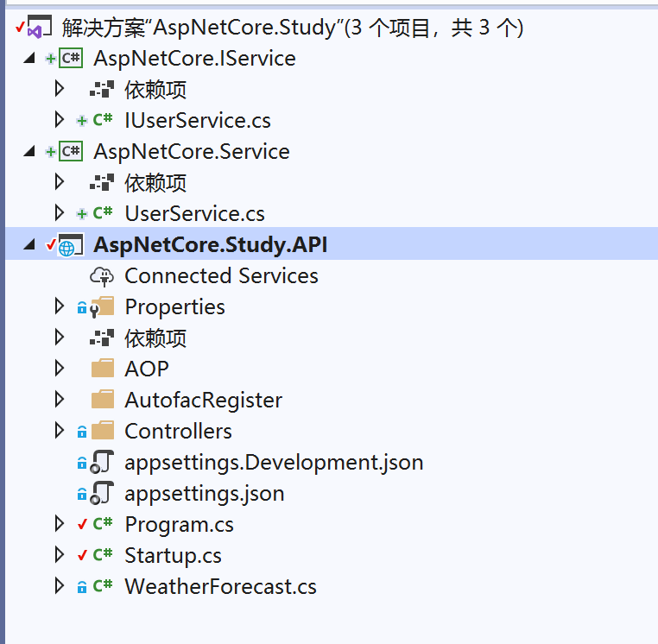
Task: Collapse the AspNetCore.IService project node
Action: (29, 58)
